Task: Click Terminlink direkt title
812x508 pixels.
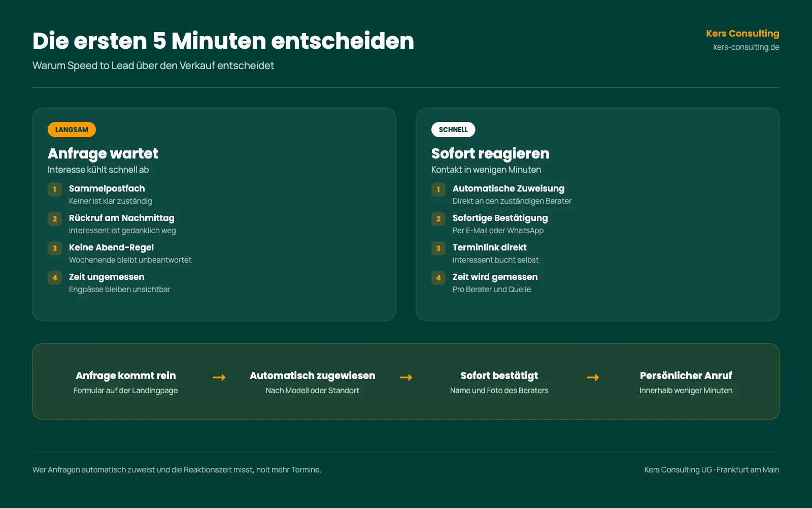Action: click(490, 247)
